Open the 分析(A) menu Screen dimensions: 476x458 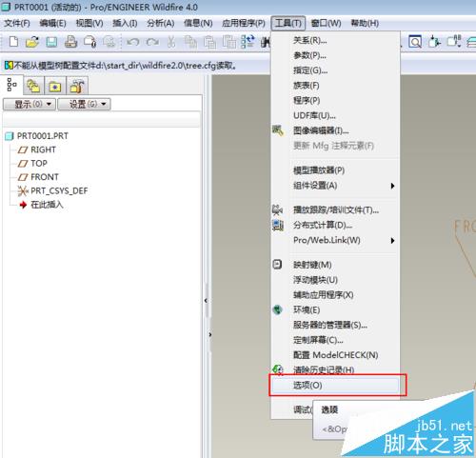[x=161, y=23]
